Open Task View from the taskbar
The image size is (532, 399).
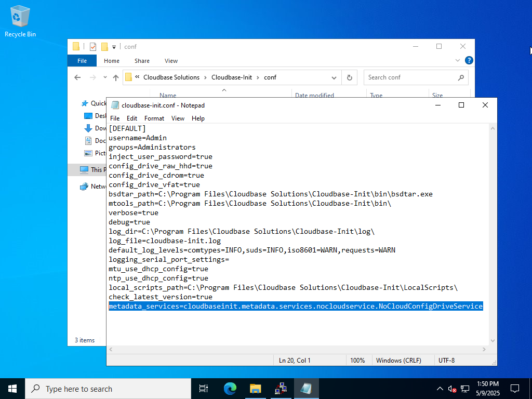coord(204,389)
